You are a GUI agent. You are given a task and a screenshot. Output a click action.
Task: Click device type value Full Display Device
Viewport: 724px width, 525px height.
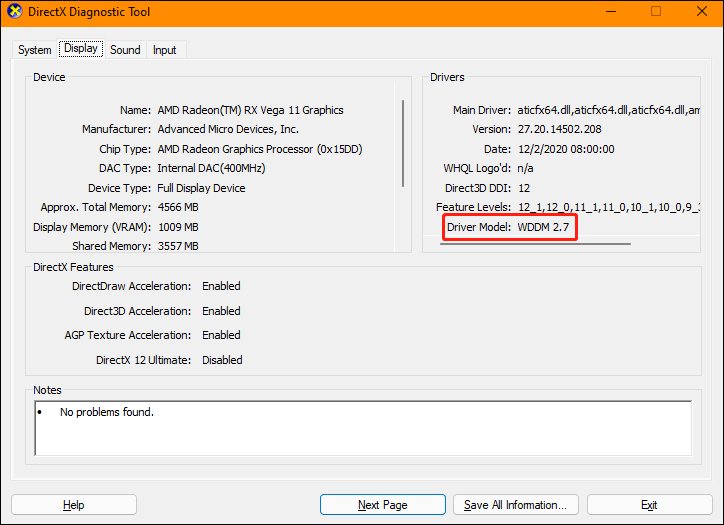[x=201, y=188]
